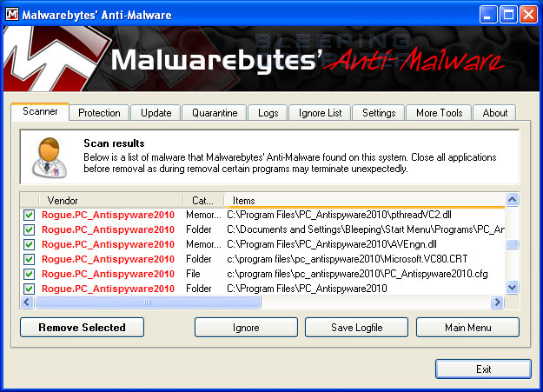The height and width of the screenshot is (392, 543).
Task: Open the Logs tab
Action: point(268,113)
